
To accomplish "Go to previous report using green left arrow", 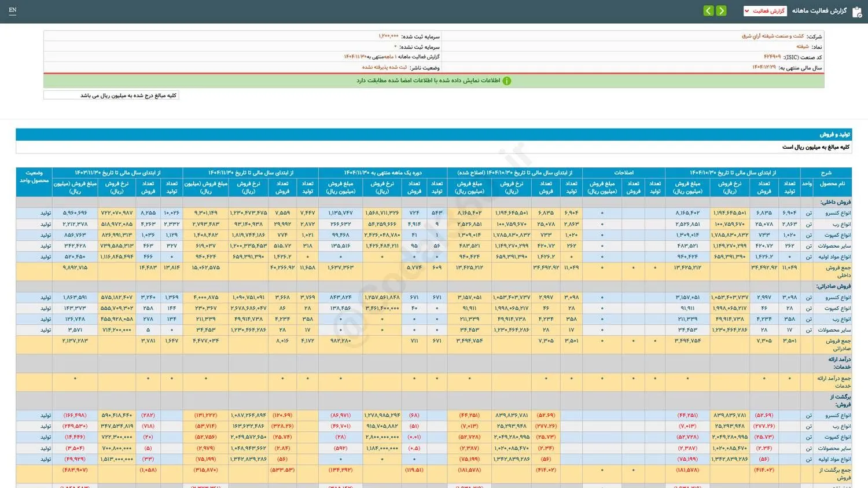I will (708, 10).
